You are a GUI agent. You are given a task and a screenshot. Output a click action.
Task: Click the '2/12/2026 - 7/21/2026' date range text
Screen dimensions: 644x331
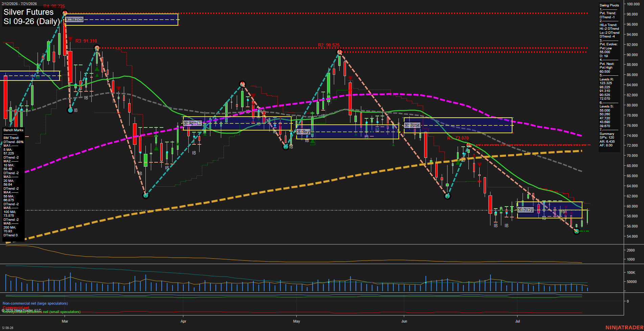[x=19, y=4]
